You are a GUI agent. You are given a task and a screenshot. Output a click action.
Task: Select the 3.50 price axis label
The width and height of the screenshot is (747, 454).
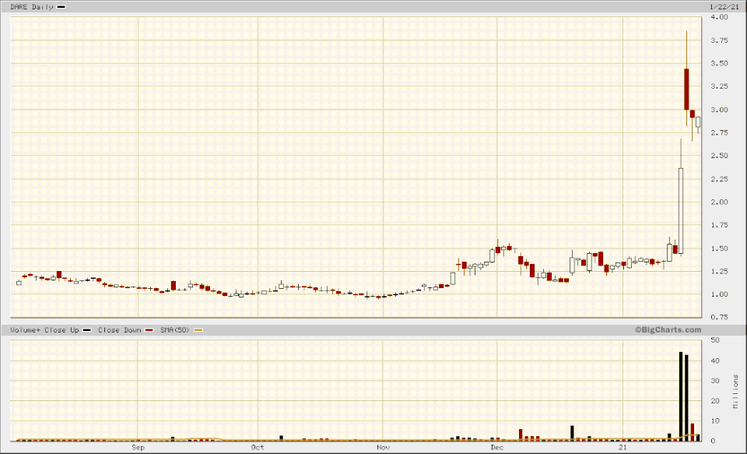pos(719,63)
